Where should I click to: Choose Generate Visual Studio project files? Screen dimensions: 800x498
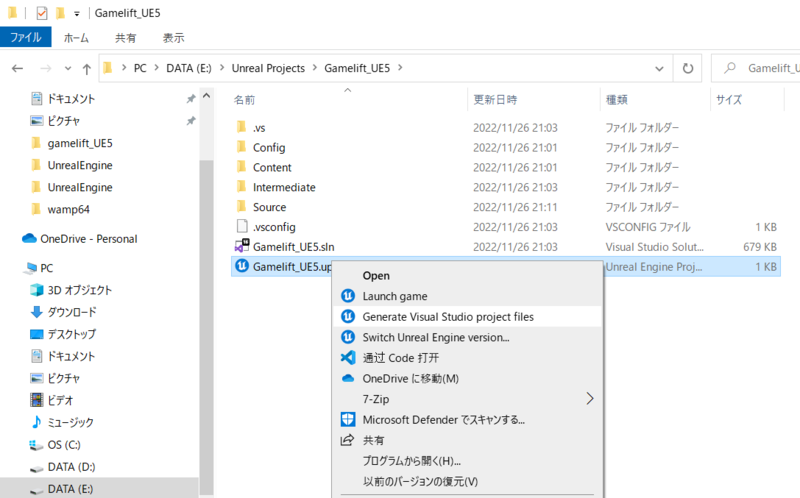467,316
